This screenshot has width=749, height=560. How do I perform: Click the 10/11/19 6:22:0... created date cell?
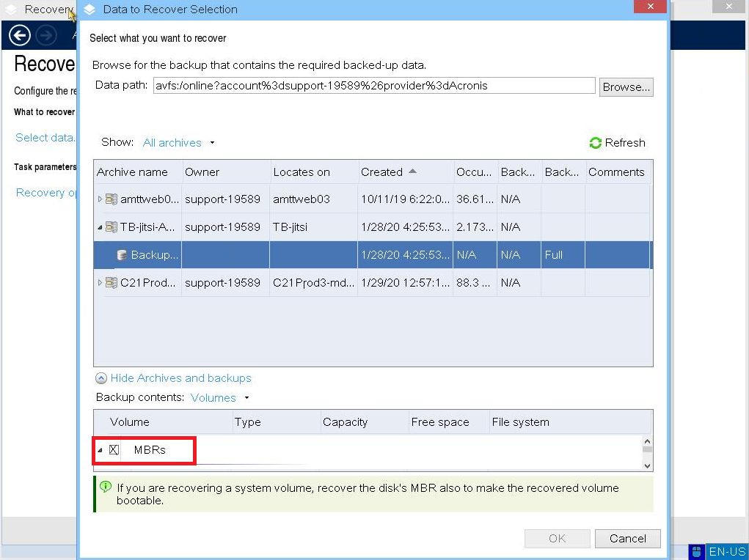[405, 199]
